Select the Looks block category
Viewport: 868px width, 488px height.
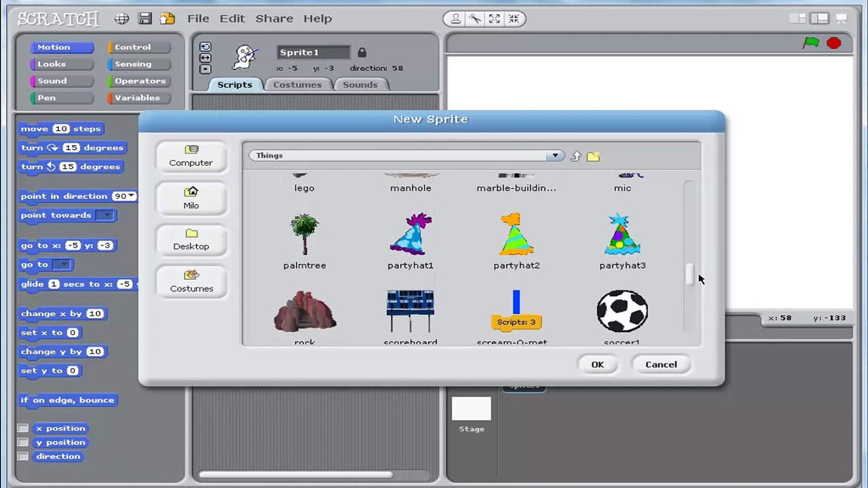click(x=62, y=64)
